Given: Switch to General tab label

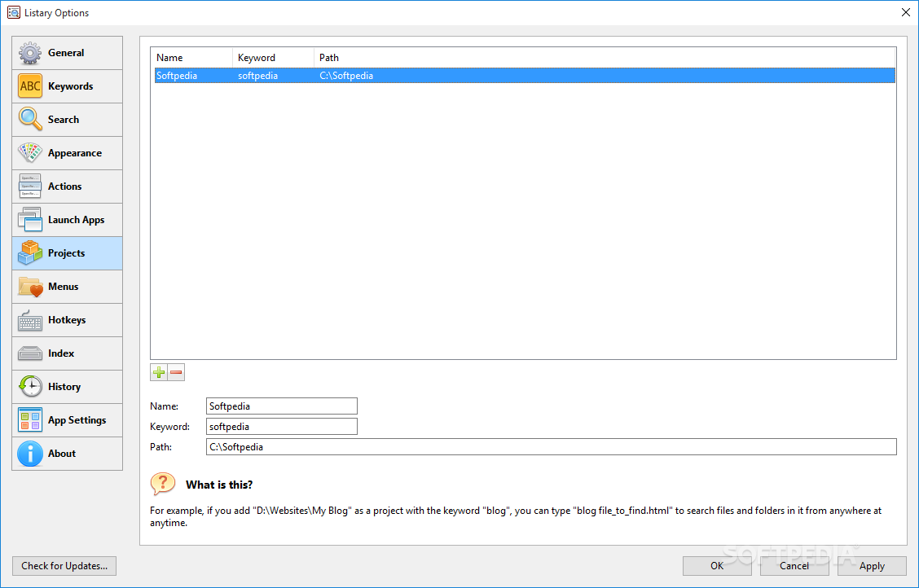Looking at the screenshot, I should [x=66, y=53].
